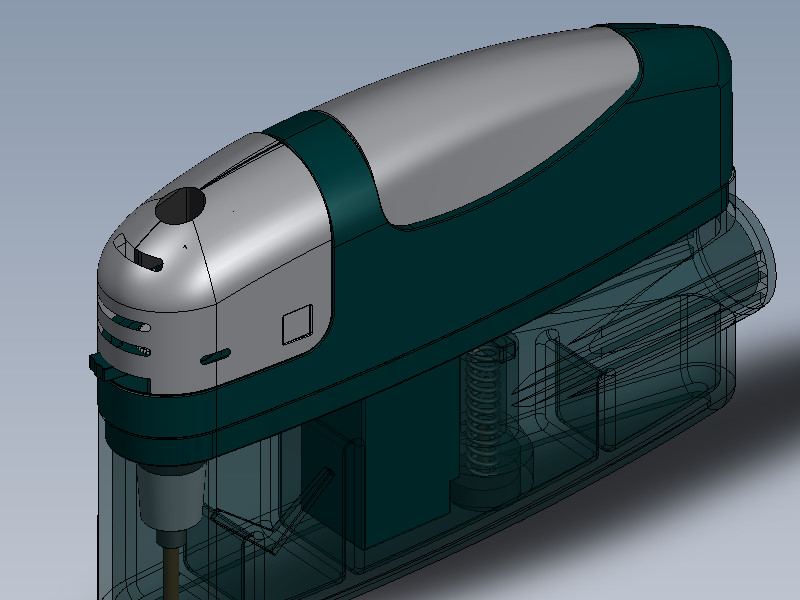This screenshot has height=600, width=800.
Task: Click the small square cutout on the silver housing
Action: pos(299,324)
